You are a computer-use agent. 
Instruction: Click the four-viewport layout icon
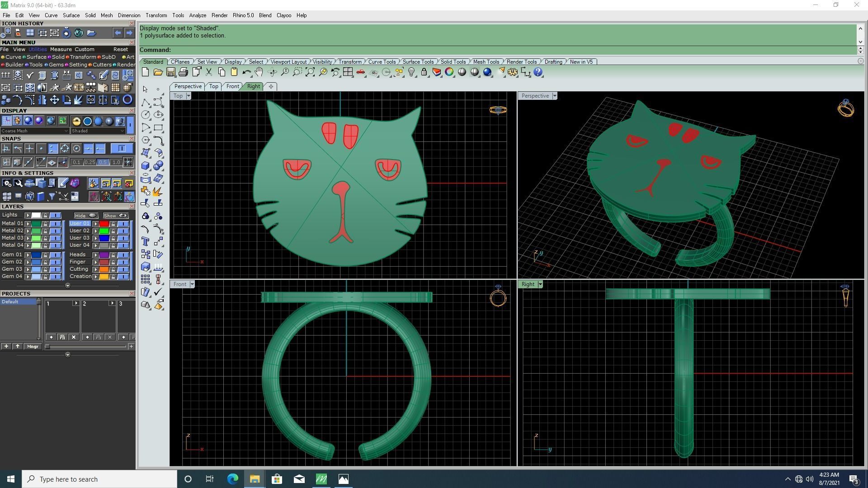click(x=348, y=72)
